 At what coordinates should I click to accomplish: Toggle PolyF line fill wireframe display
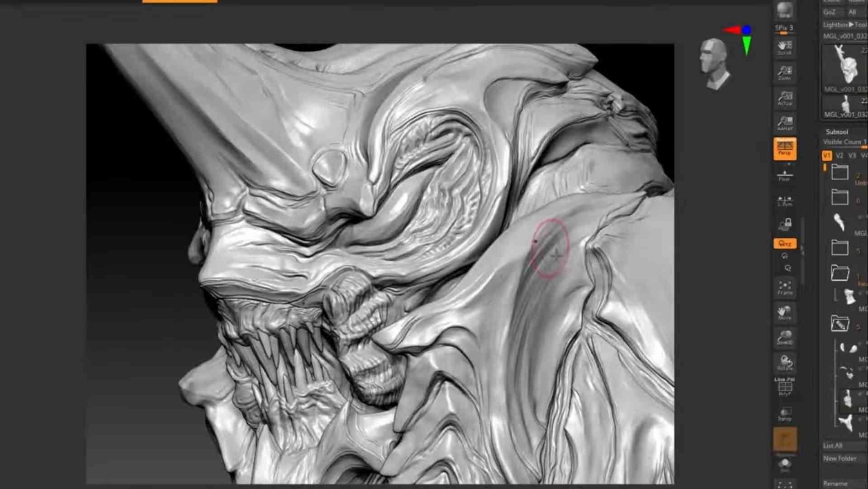pyautogui.click(x=784, y=388)
